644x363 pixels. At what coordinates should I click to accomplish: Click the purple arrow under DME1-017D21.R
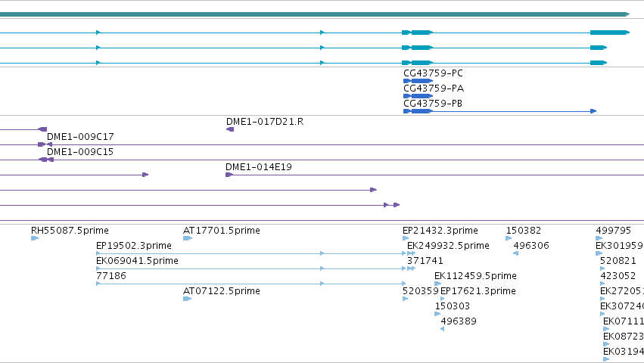pos(230,129)
